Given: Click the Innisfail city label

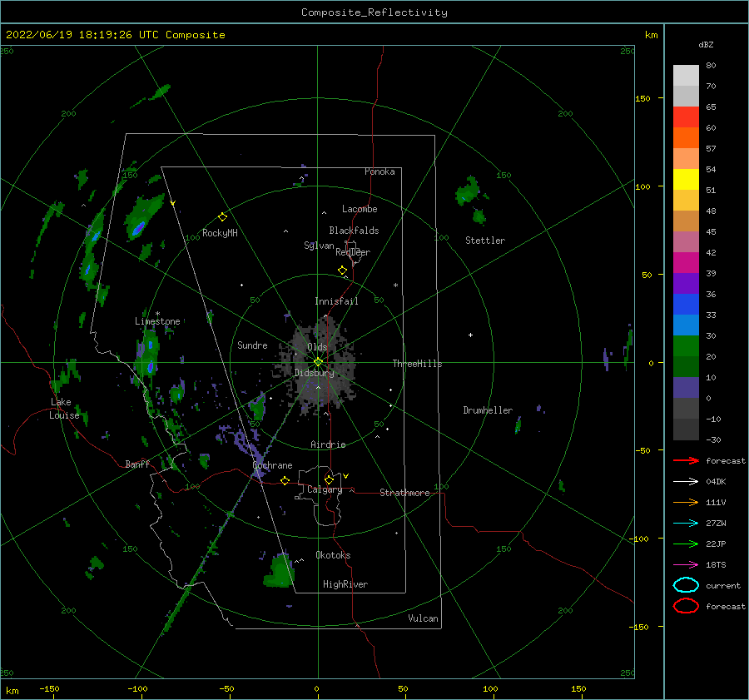Looking at the screenshot, I should click(336, 301).
